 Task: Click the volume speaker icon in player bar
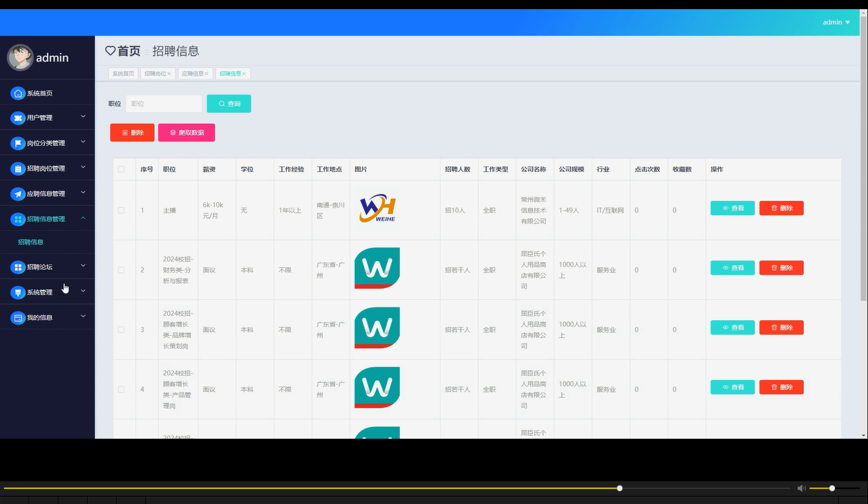pos(802,488)
